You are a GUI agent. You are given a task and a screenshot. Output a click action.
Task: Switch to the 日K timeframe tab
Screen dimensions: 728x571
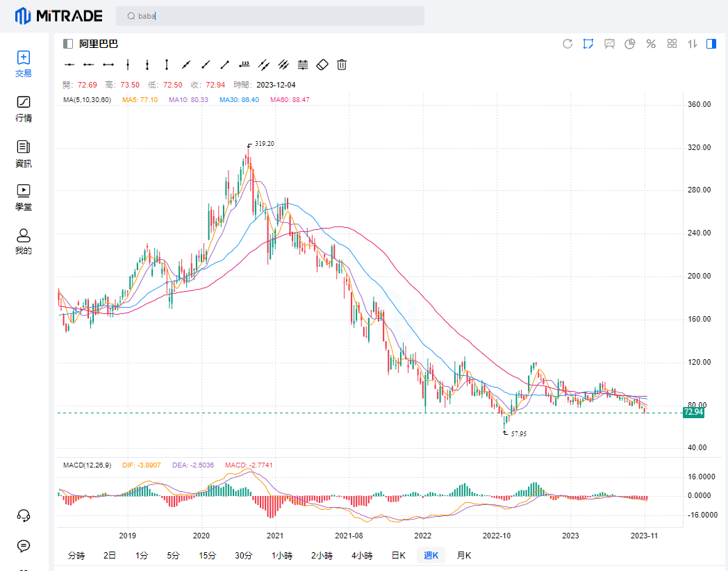(399, 555)
